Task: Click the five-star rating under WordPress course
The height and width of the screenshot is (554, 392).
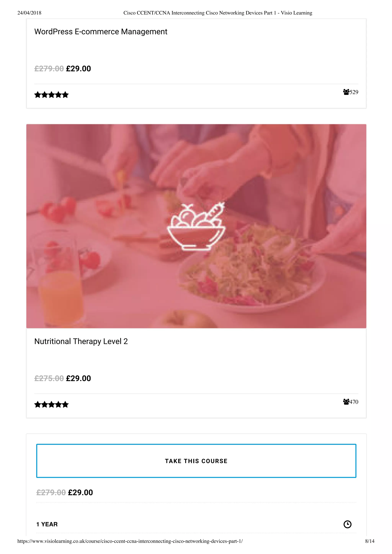Action: (51, 95)
